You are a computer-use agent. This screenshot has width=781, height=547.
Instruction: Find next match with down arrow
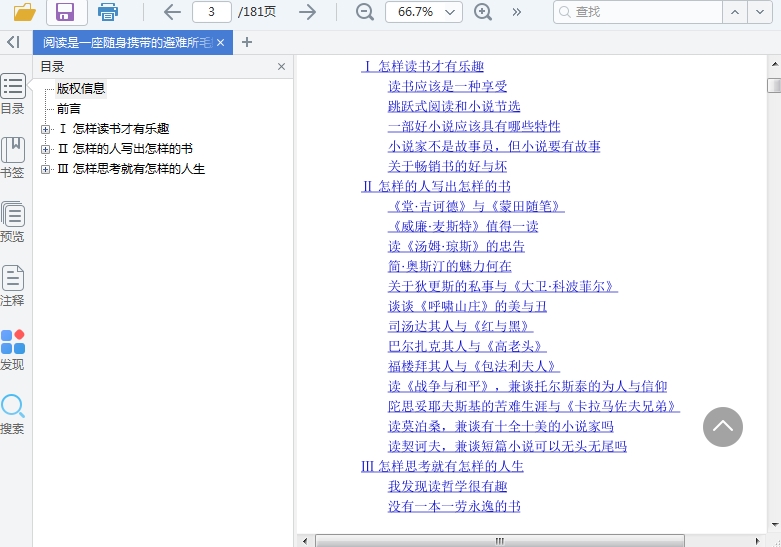(760, 12)
